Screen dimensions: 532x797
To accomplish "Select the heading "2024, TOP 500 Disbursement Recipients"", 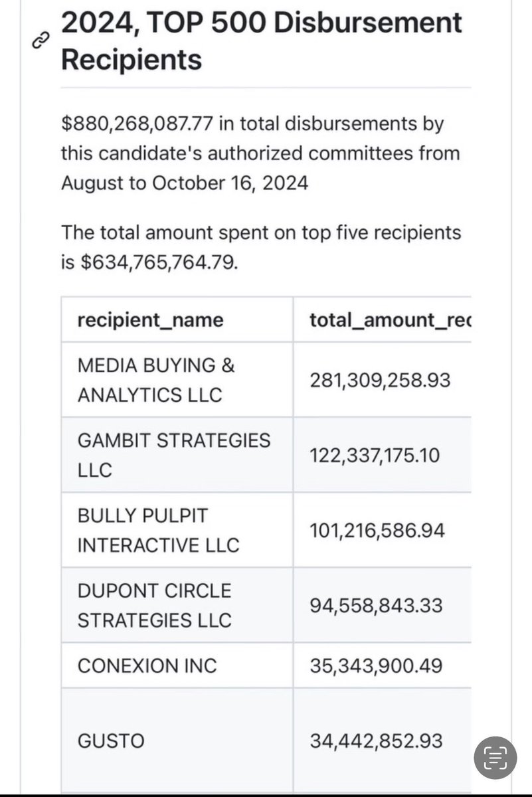I will tap(261, 41).
